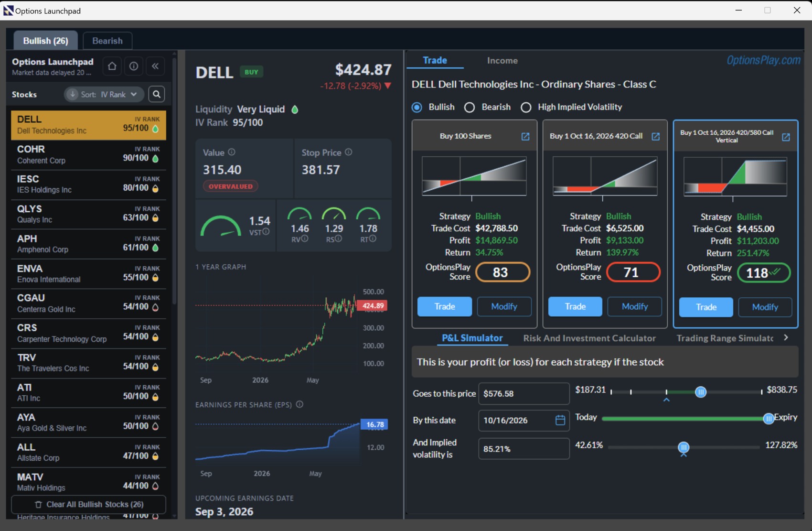Select the DELL stock row
Viewport: 812px width, 531px height.
click(88, 125)
